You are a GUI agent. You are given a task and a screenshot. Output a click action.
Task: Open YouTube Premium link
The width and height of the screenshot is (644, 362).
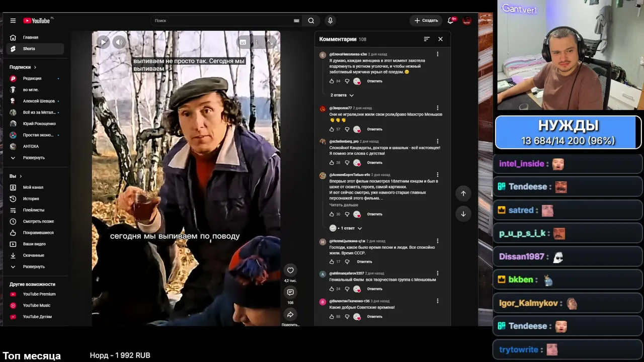(x=35, y=294)
